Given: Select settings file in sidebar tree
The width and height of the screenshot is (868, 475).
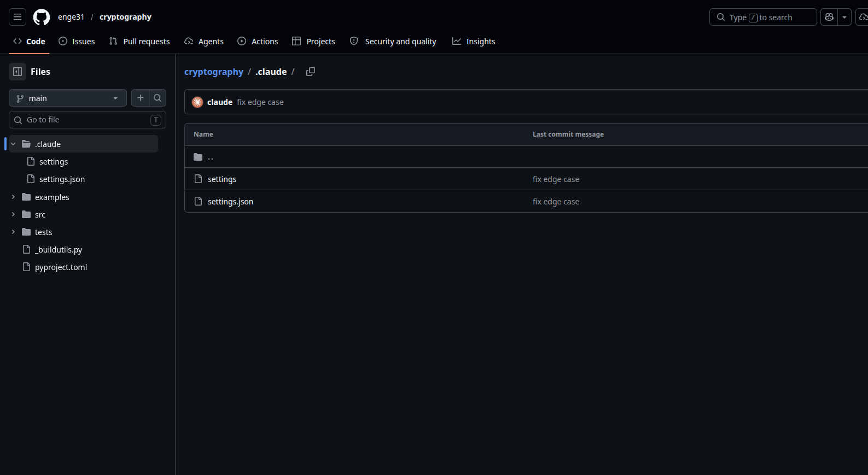Looking at the screenshot, I should click(54, 162).
